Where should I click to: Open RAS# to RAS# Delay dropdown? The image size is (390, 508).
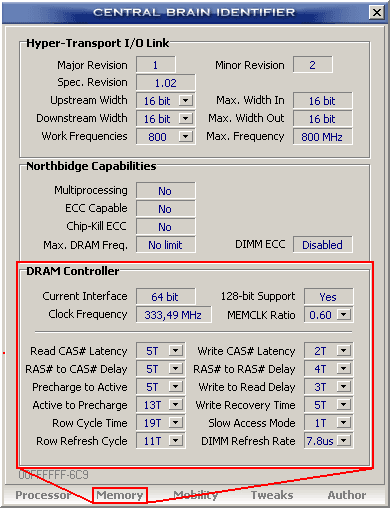pyautogui.click(x=344, y=369)
